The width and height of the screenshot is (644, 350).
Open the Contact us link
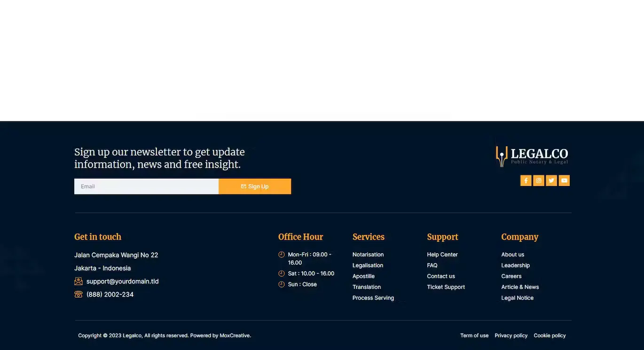(x=441, y=276)
